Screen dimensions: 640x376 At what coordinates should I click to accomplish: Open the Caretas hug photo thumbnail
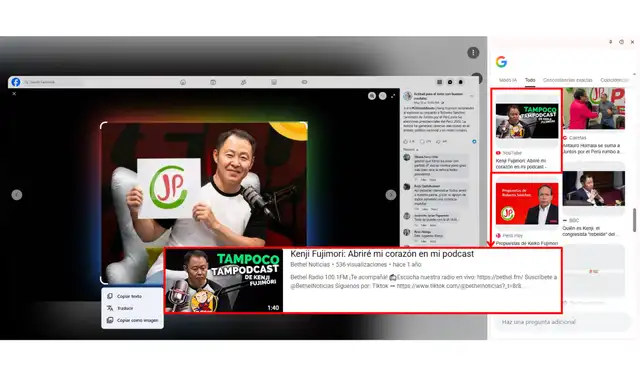(x=594, y=109)
